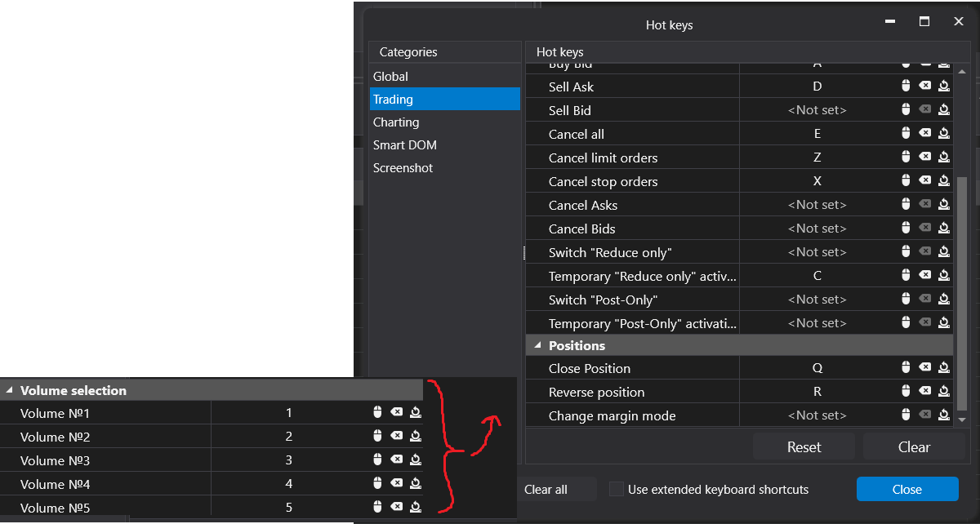Clear the Cancel all hotkey with its delete icon
Screen dimensions: 980x524
pyautogui.click(x=924, y=133)
